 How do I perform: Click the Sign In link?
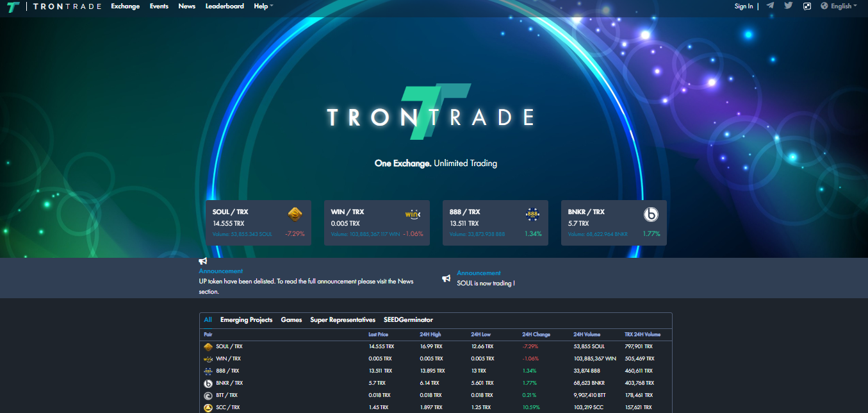pos(742,6)
